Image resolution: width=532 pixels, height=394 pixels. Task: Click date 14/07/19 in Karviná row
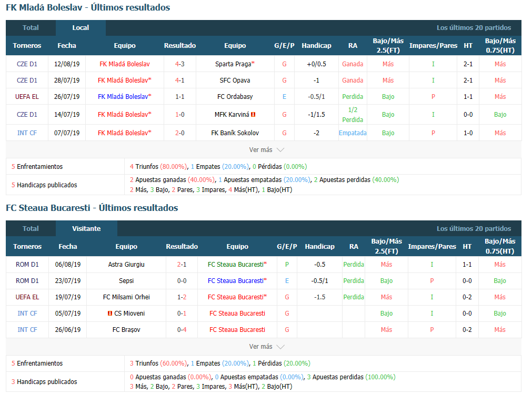click(67, 115)
